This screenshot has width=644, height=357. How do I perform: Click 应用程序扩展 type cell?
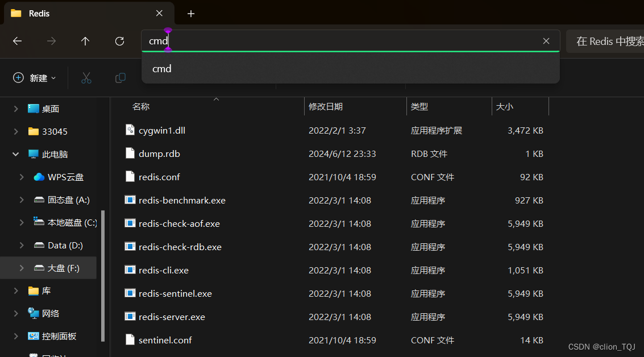[x=436, y=131]
